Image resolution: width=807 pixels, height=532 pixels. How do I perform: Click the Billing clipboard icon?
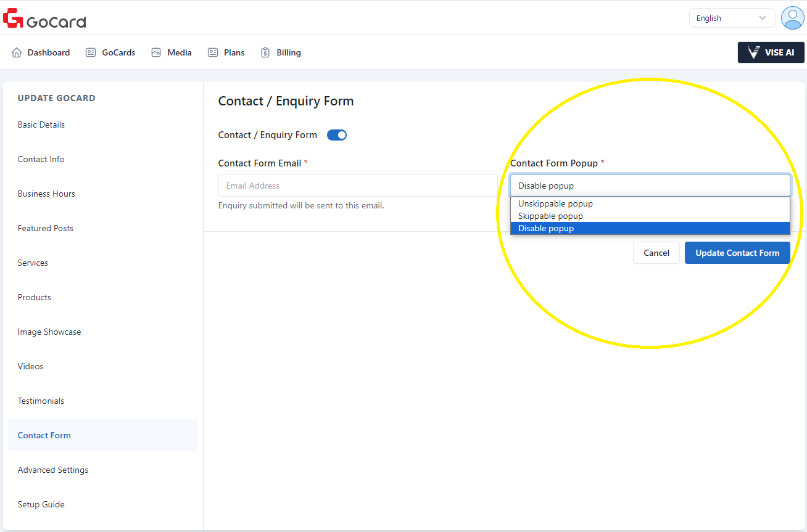click(x=265, y=52)
